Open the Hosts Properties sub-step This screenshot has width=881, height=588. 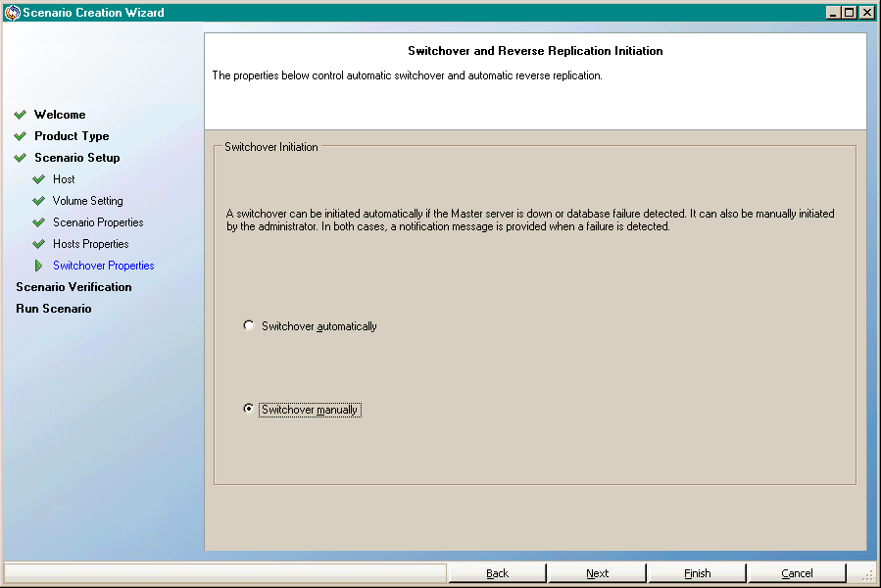point(90,244)
